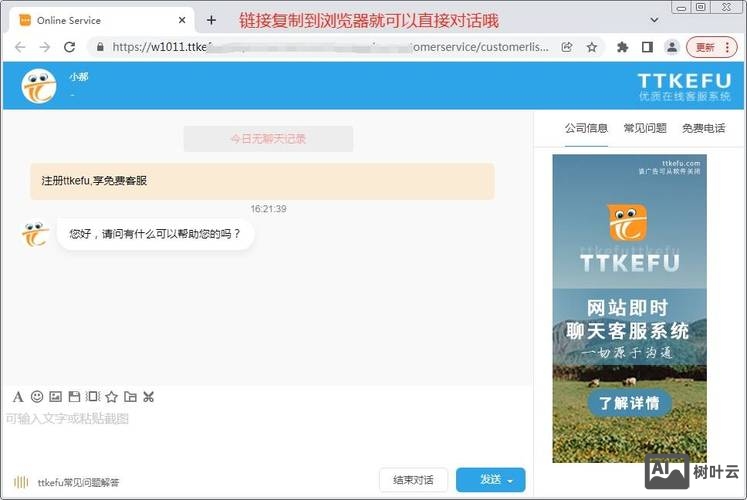Switch to 免费电话 tab
Screen dimensions: 747x500
(704, 128)
